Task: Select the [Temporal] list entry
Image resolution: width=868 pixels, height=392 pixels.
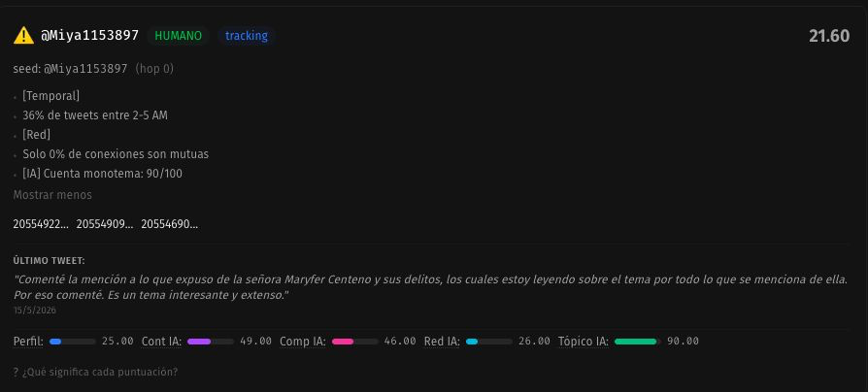Action: pyautogui.click(x=50, y=96)
